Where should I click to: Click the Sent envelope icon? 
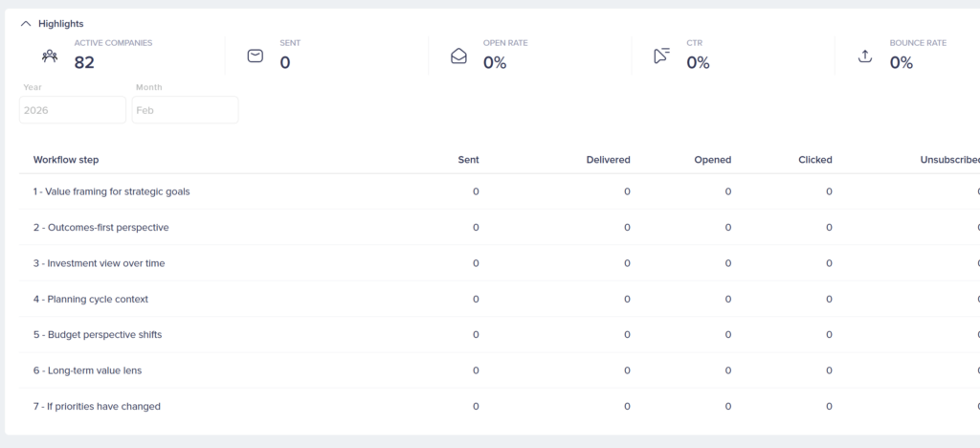[255, 56]
